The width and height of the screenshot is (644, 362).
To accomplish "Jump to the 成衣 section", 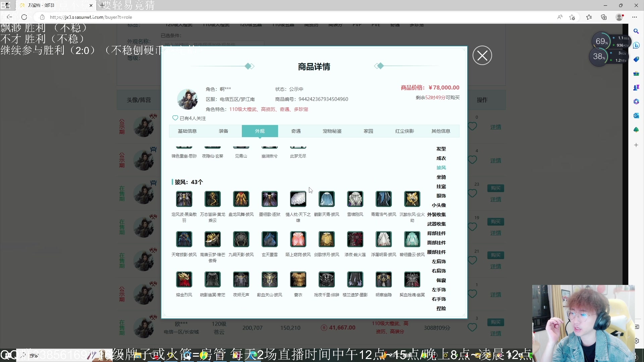I will click(x=441, y=158).
